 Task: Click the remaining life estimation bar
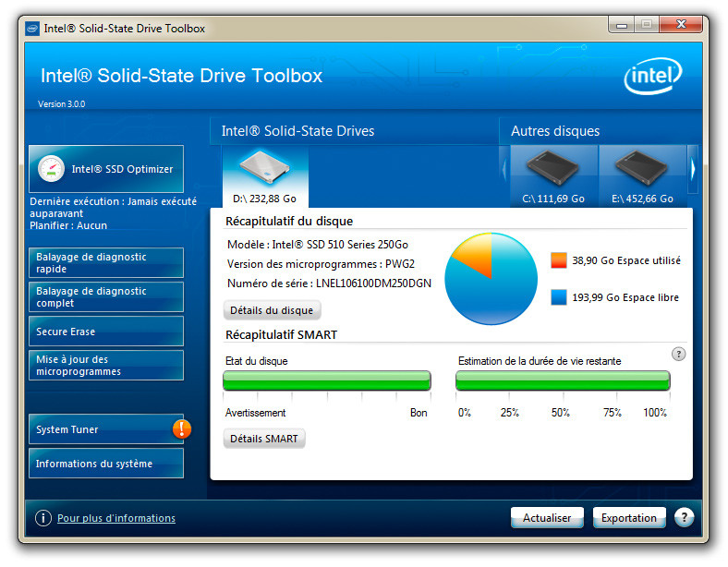click(563, 381)
